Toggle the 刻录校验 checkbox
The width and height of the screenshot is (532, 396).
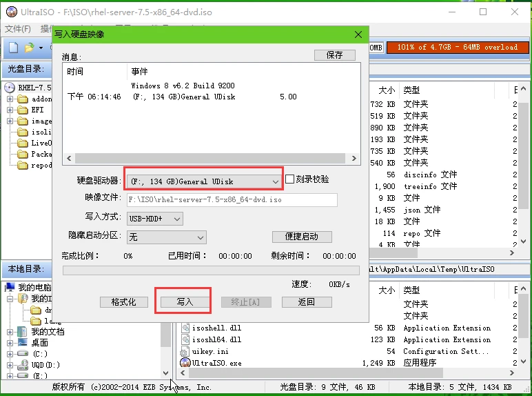[289, 179]
